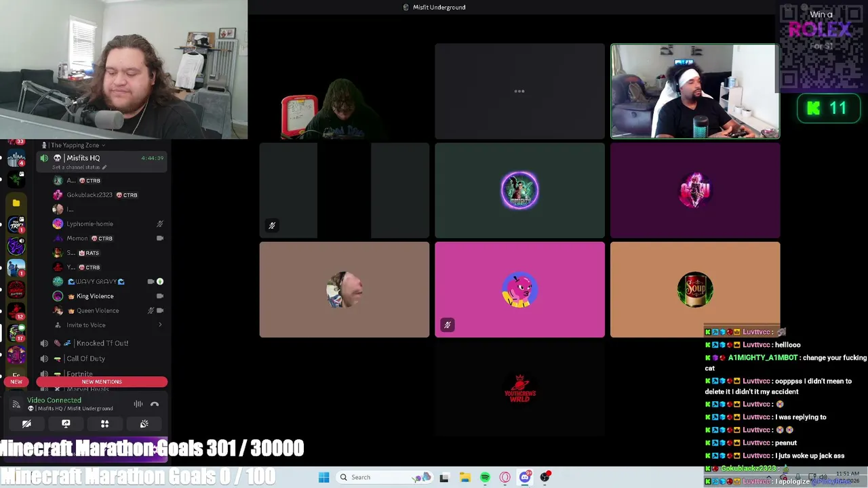Open the Windows Start menu

pos(323,477)
